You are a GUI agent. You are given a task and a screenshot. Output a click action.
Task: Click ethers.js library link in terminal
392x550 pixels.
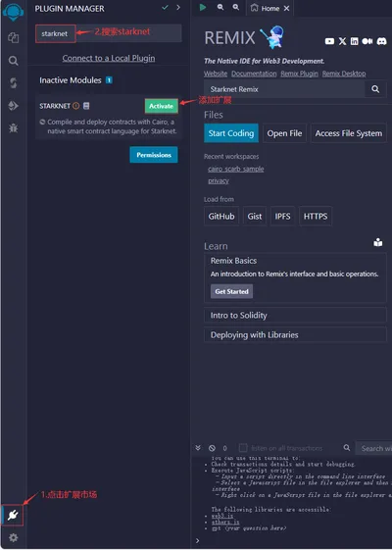[x=225, y=523]
